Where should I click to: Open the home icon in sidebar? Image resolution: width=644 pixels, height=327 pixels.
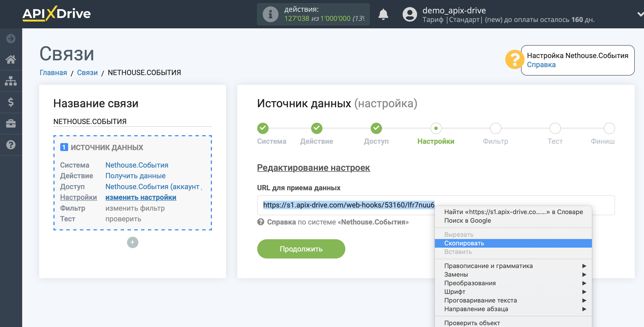point(11,60)
